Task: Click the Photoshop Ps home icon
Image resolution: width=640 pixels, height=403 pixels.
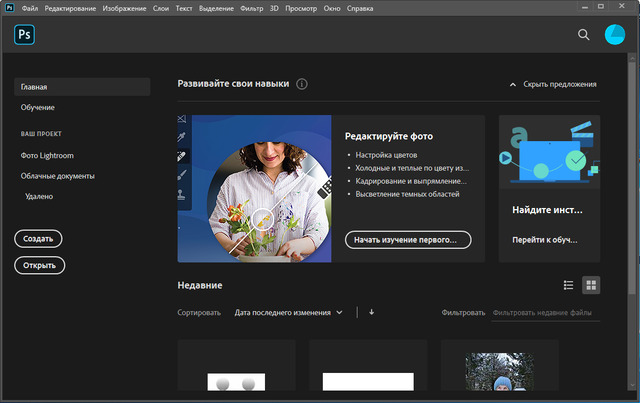Action: (25, 35)
